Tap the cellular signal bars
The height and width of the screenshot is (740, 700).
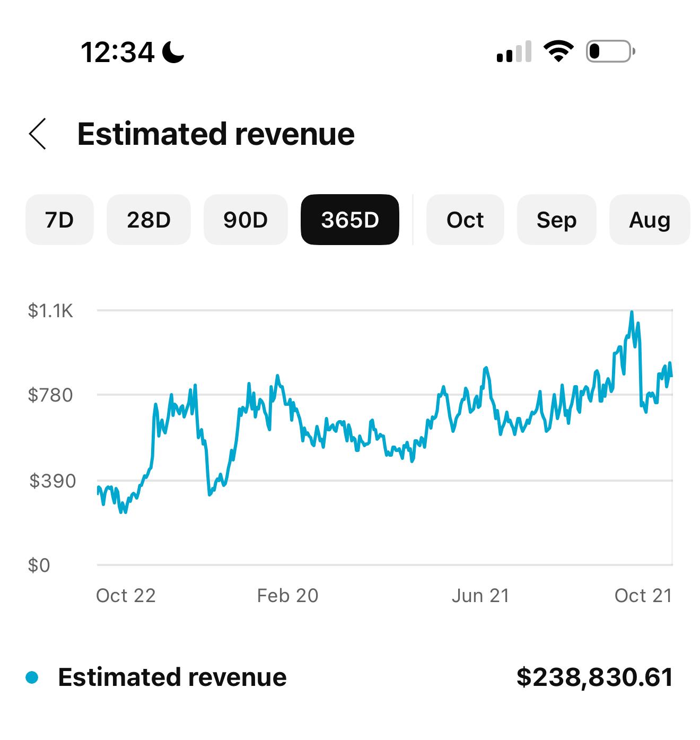513,52
